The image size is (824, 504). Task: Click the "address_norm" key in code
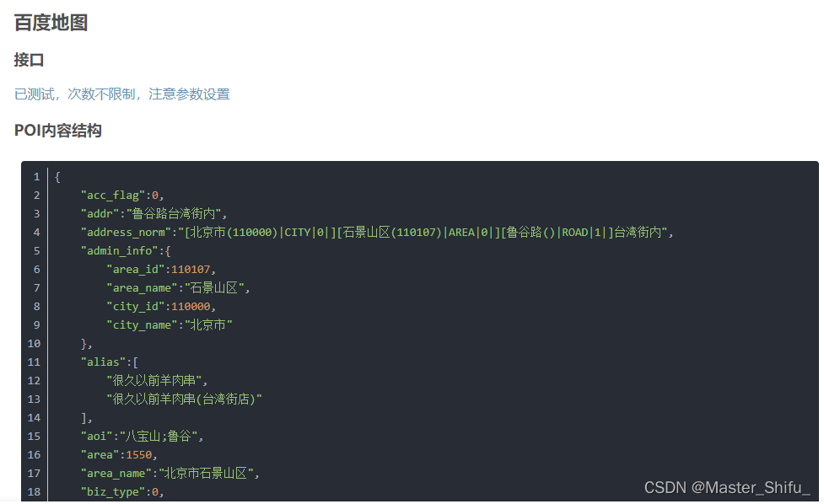pos(127,233)
